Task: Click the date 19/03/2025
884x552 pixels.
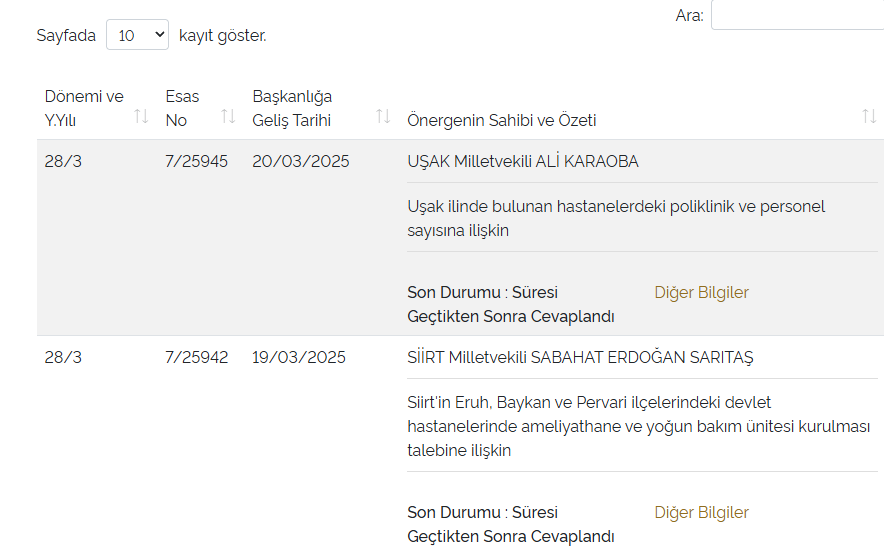Action: (x=298, y=357)
